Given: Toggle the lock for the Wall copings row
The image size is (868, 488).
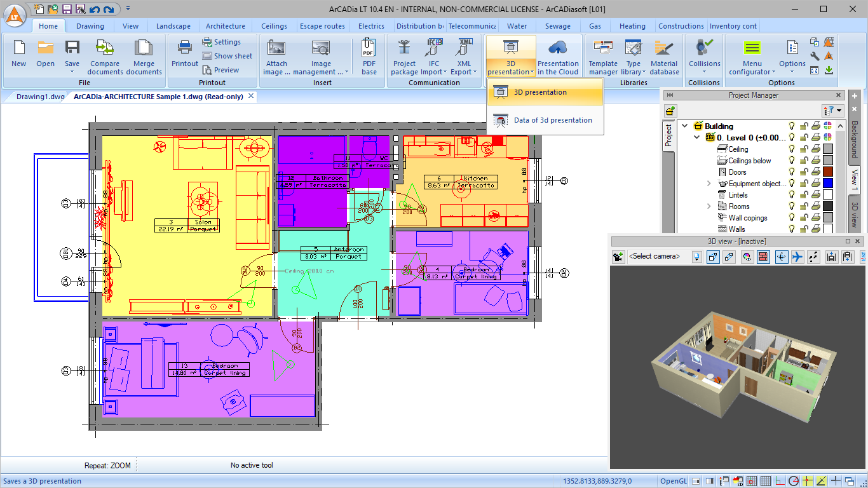Looking at the screenshot, I should click(804, 218).
